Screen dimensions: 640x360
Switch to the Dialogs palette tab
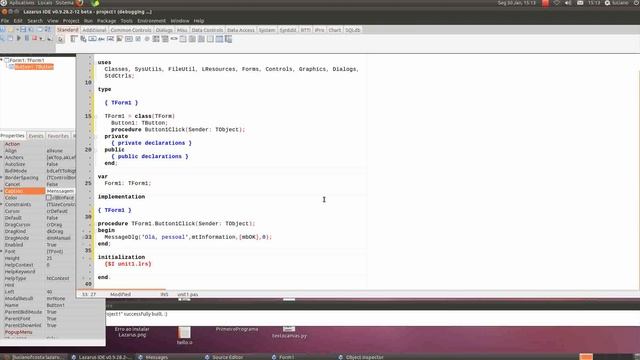coord(164,30)
